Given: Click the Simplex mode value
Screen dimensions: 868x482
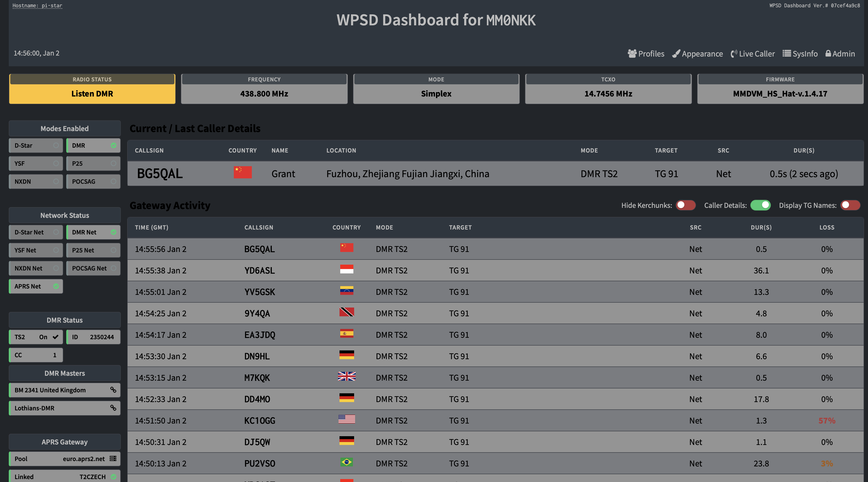Looking at the screenshot, I should pos(436,94).
